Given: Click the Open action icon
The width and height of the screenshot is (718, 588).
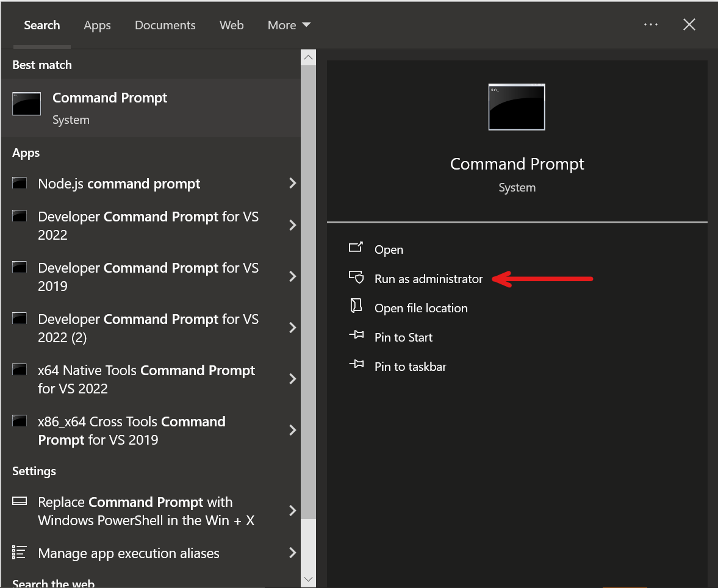Looking at the screenshot, I should coord(356,248).
